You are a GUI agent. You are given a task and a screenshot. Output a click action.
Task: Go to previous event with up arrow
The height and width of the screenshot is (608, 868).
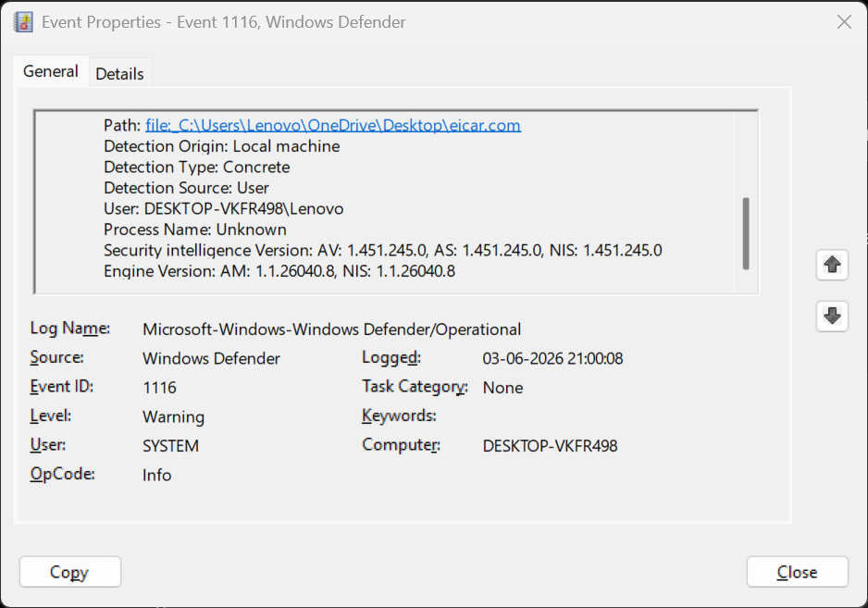tap(832, 265)
